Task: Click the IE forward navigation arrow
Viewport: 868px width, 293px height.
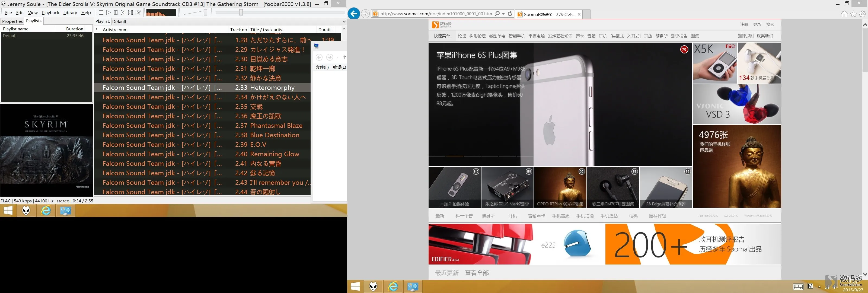Action: coord(365,14)
